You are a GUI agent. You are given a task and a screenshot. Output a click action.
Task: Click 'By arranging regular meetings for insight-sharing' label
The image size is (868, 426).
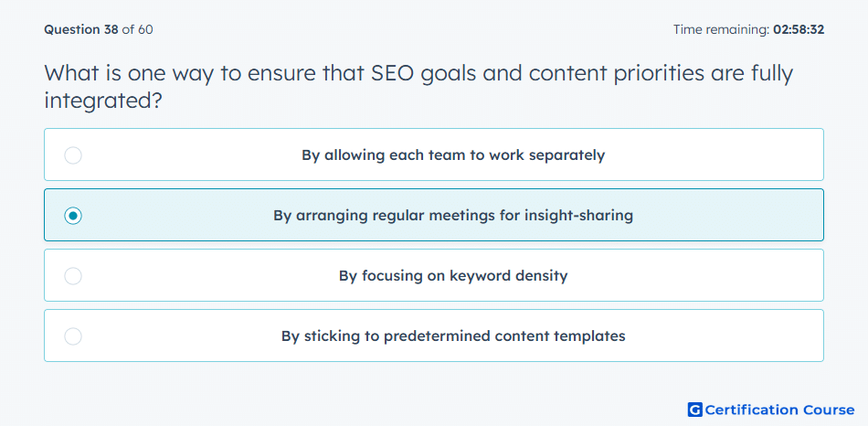[453, 216]
